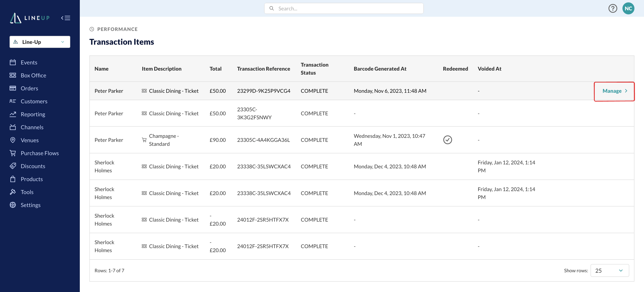
Task: Open the Show rows 25 dropdown
Action: [x=610, y=270]
